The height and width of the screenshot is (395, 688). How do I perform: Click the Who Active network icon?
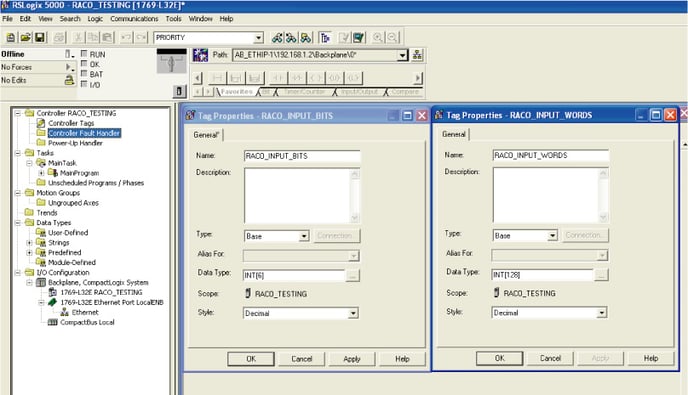[x=417, y=55]
